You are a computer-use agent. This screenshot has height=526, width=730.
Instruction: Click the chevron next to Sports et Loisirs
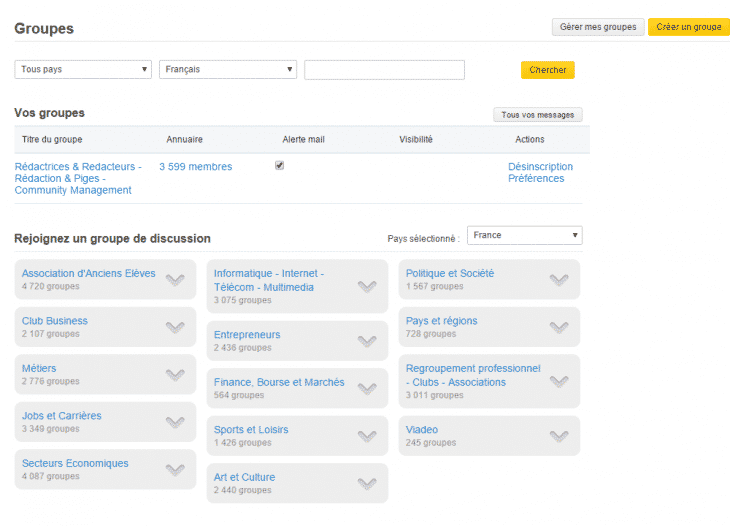(367, 436)
